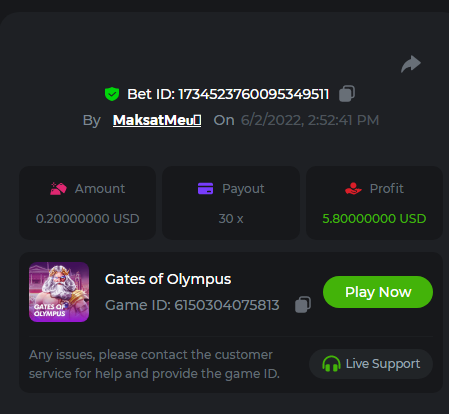Screen dimensions: 449x414
Task: Click the 5.80000000 USD profit value
Action: point(374,219)
